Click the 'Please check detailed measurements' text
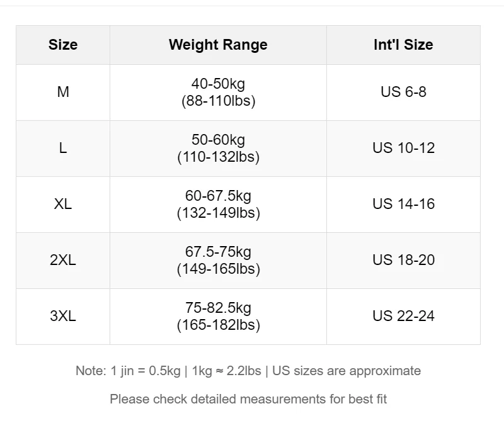 (248, 398)
